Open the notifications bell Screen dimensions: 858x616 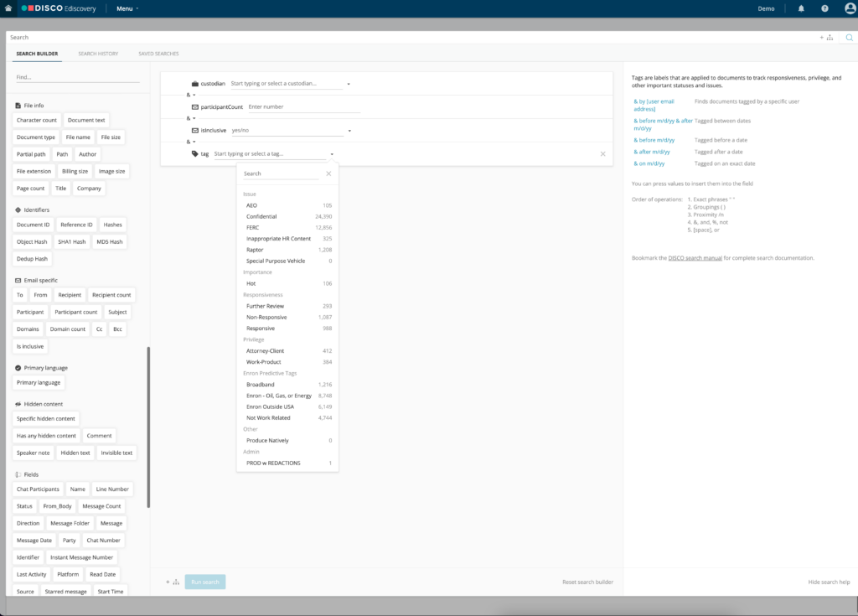pyautogui.click(x=801, y=8)
